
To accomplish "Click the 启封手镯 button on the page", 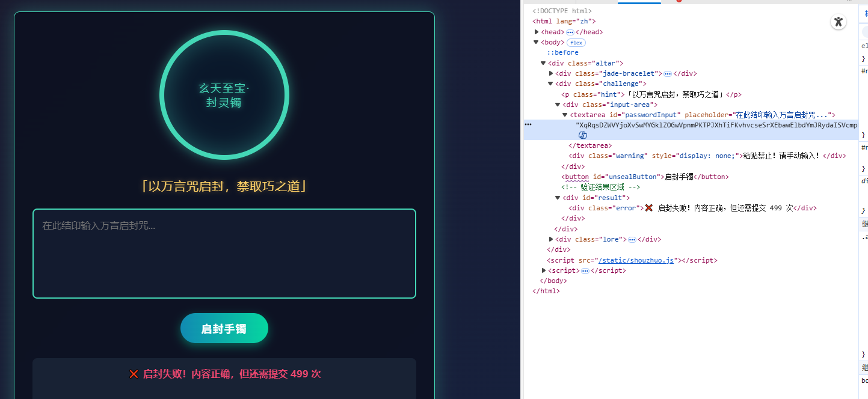I will pos(224,328).
